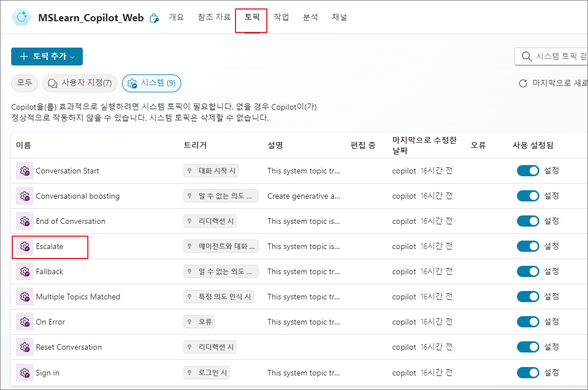Toggle the On Error topic switch
Viewport: 588px width, 390px height.
click(x=528, y=321)
